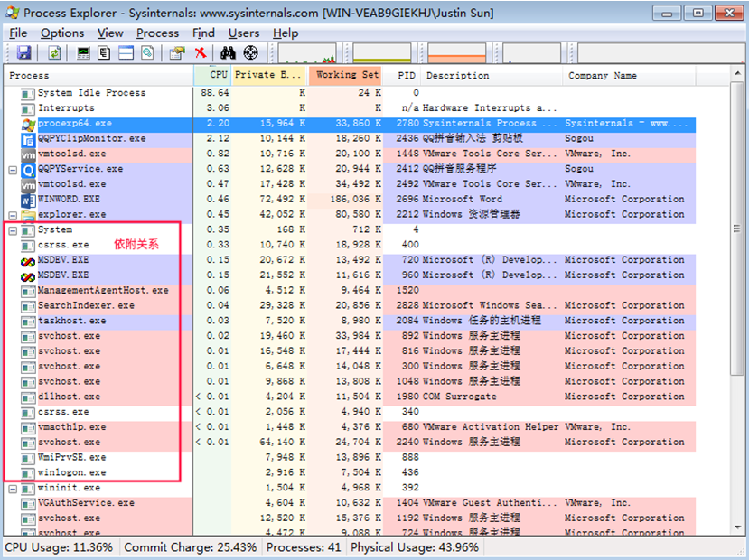Click the Process Explorer title bar icon
The image size is (749, 560).
click(x=13, y=13)
